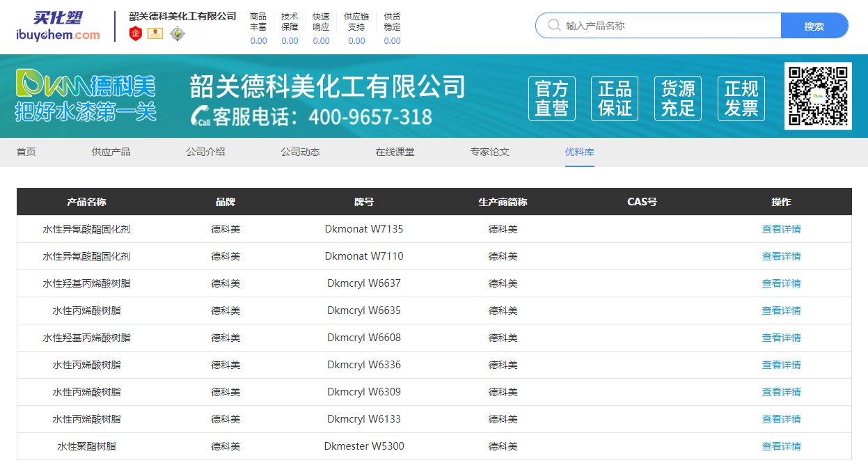Click the 供应链支持 rating score

356,41
